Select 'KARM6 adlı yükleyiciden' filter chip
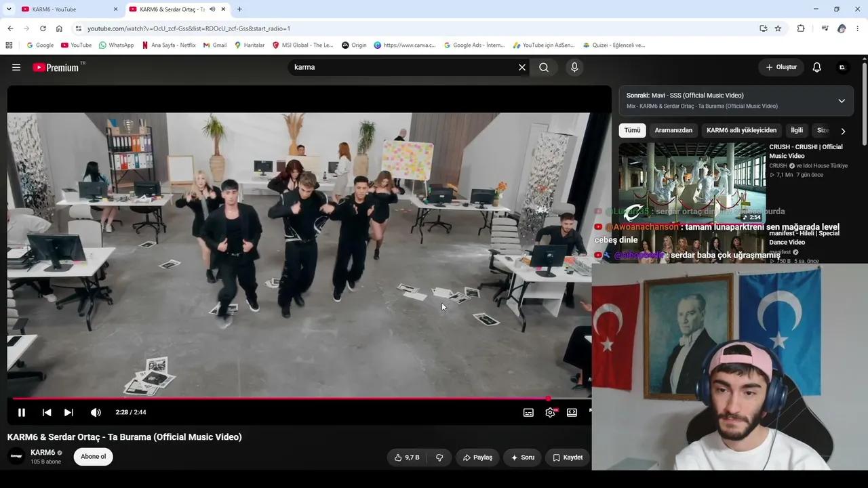Viewport: 868px width, 488px height. [741, 130]
